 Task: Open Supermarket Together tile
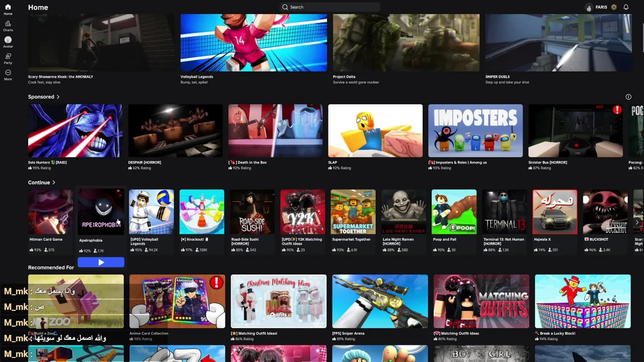tap(353, 212)
